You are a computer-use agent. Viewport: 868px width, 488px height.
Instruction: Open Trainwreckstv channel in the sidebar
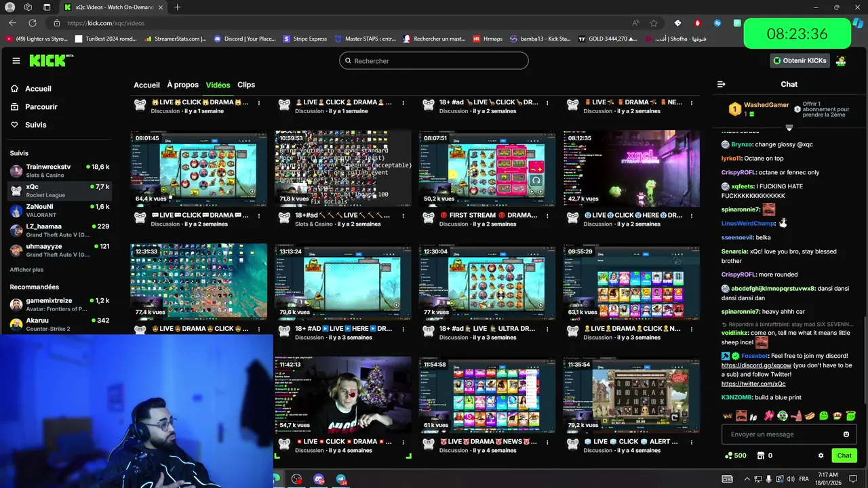pos(60,170)
